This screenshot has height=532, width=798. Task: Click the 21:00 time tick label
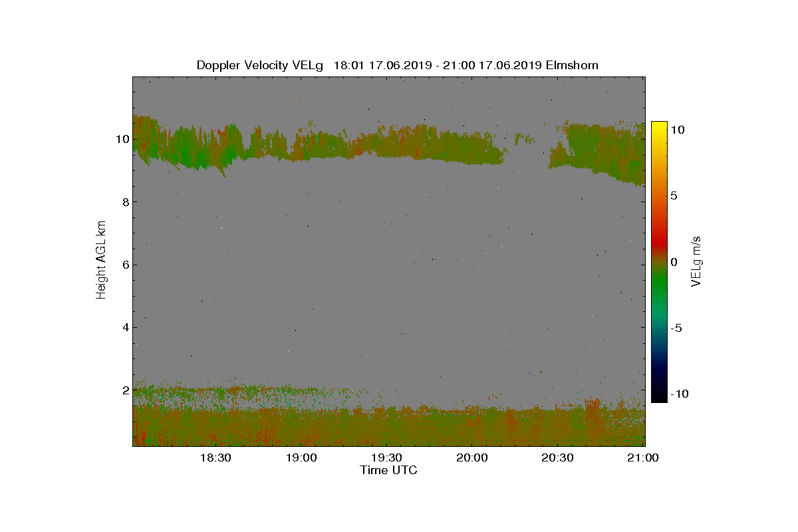click(x=643, y=458)
